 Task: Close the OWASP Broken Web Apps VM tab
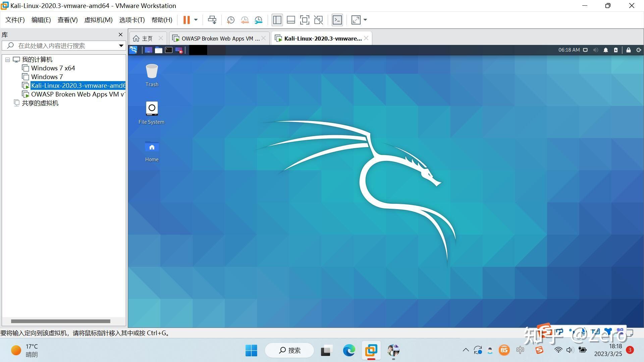point(264,38)
